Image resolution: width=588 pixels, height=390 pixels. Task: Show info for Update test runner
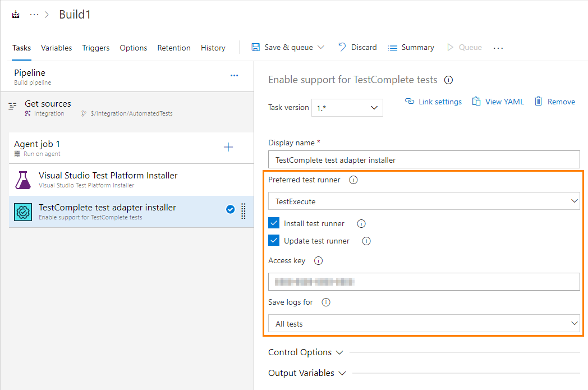click(366, 241)
